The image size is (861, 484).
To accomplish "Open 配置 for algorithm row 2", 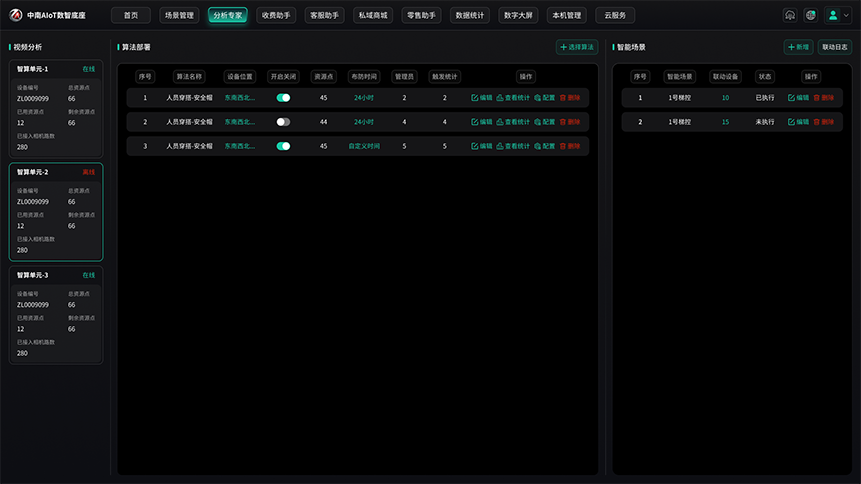I will [545, 122].
